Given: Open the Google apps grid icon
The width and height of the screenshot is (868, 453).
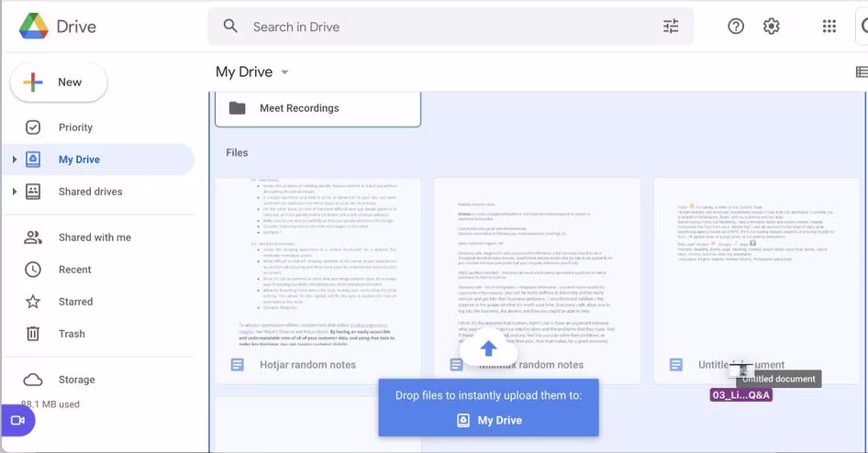Looking at the screenshot, I should coord(829,26).
